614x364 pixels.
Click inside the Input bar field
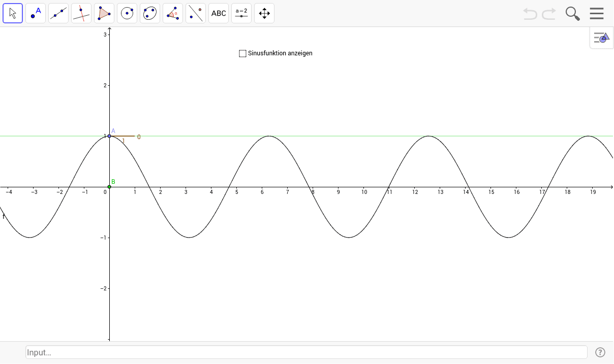pyautogui.click(x=306, y=352)
